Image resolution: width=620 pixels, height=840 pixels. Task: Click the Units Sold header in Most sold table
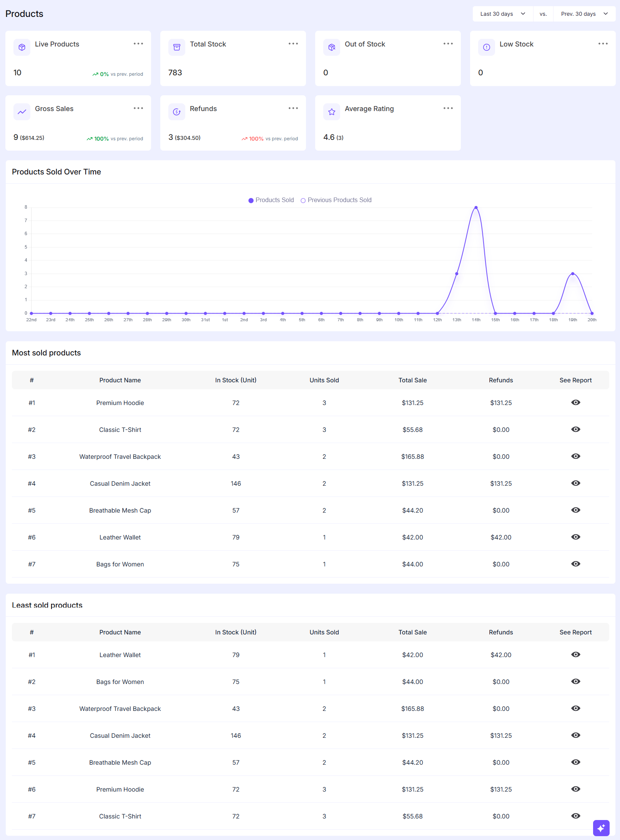click(324, 380)
